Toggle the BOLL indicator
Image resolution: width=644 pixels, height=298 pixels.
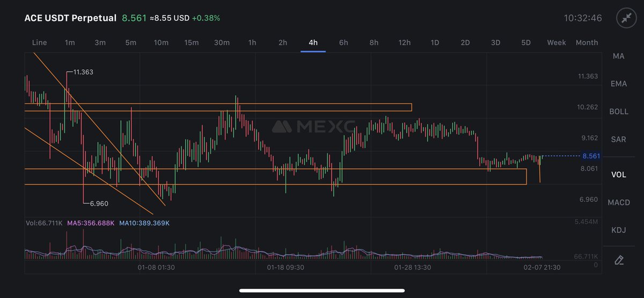(619, 112)
